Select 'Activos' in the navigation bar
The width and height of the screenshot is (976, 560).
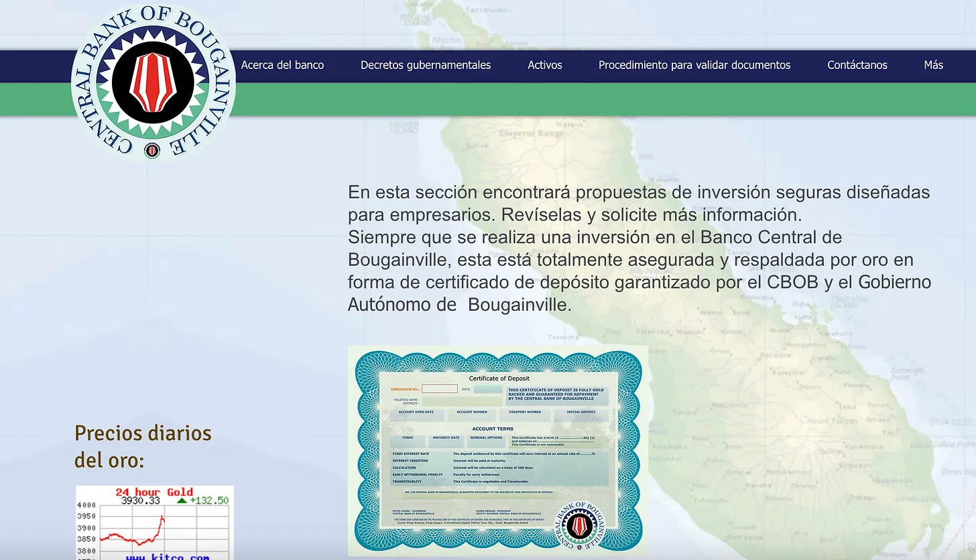click(544, 65)
